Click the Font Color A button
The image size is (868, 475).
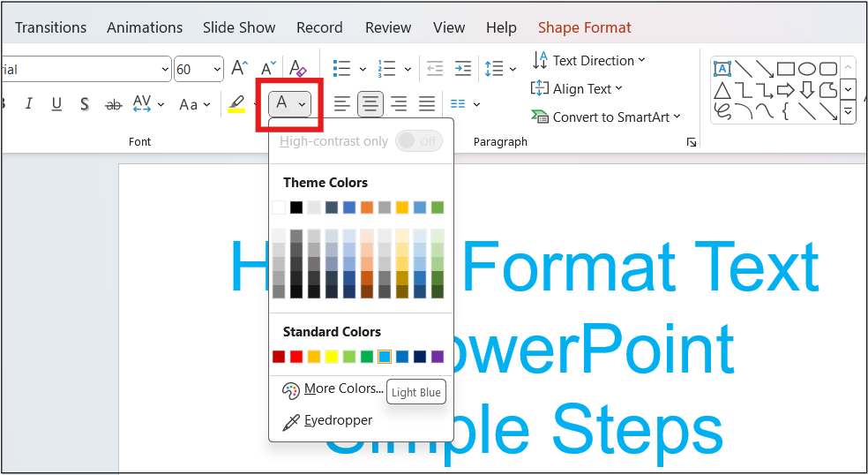coord(281,103)
